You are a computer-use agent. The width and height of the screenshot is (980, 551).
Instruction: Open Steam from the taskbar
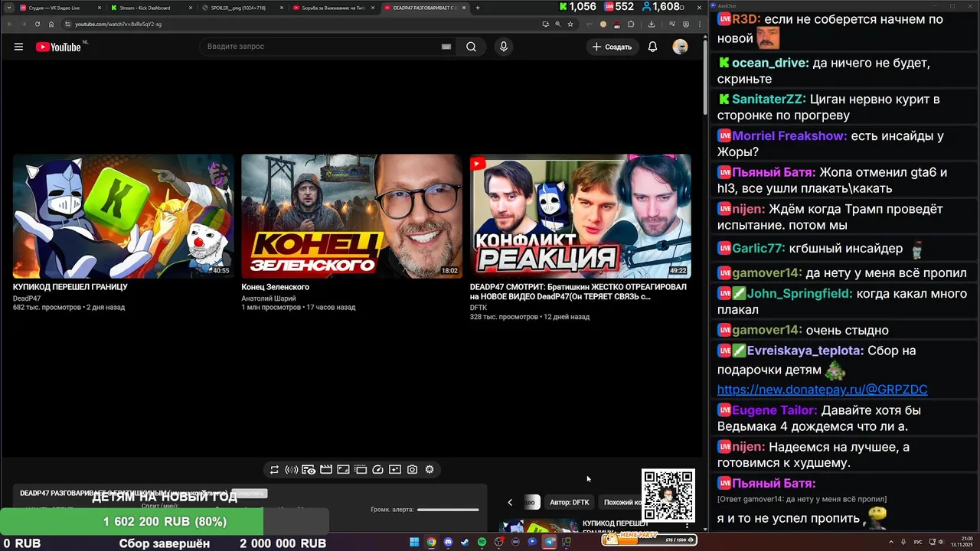point(465,542)
